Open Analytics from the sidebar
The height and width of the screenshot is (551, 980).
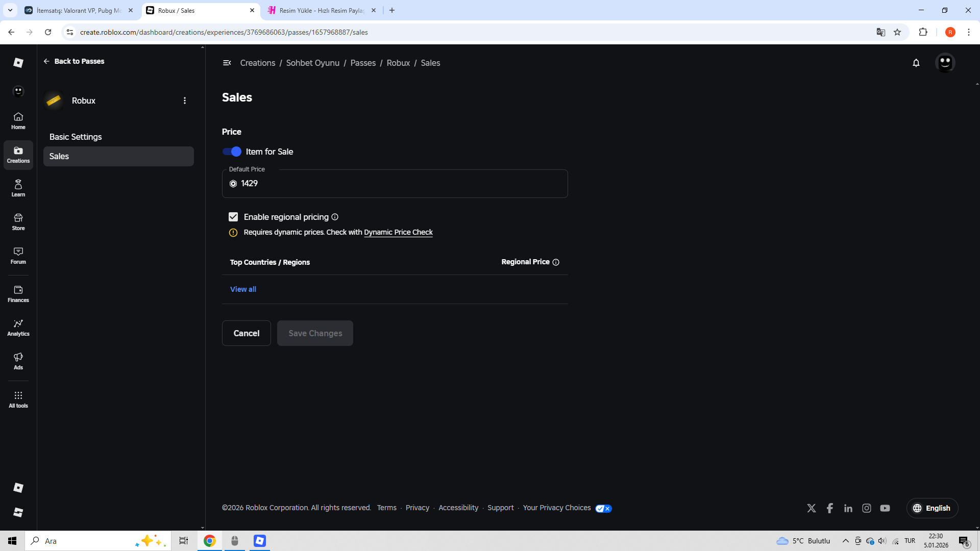(18, 328)
